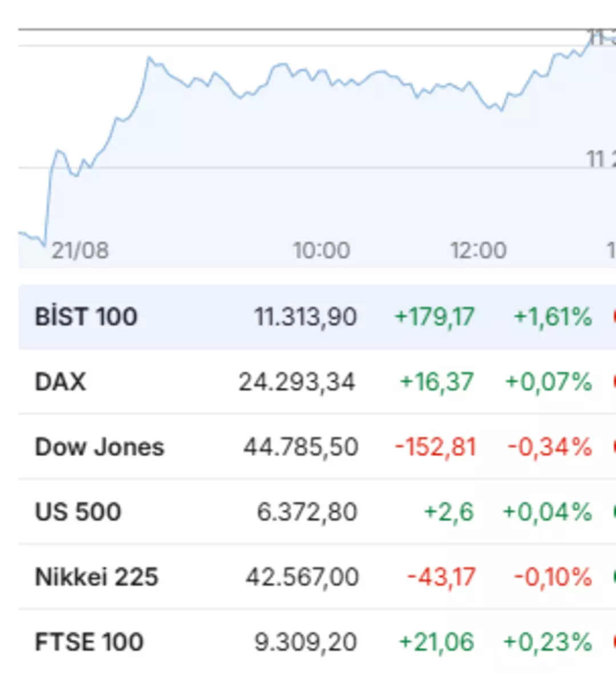Click Nikkei 225 percent change -0,10%

pyautogui.click(x=553, y=577)
